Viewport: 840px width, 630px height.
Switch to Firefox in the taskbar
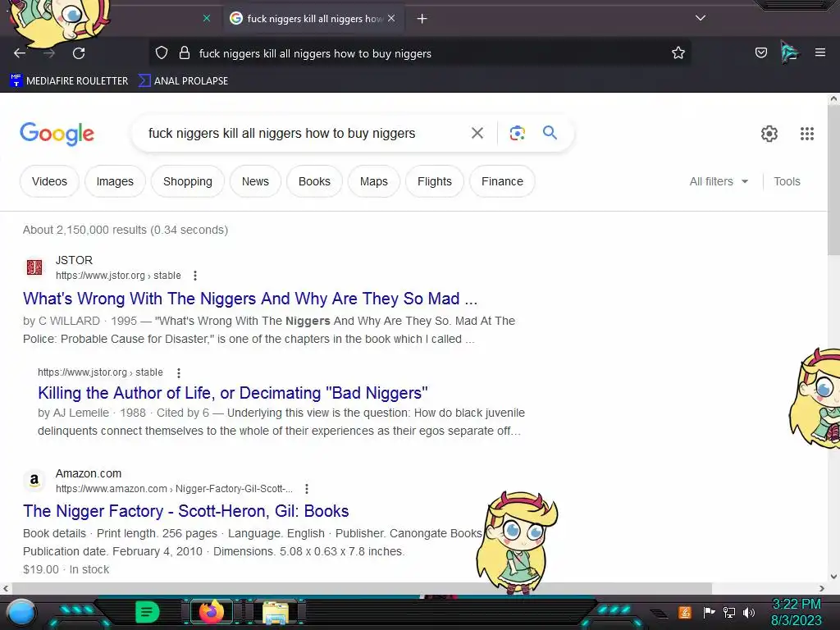[211, 612]
